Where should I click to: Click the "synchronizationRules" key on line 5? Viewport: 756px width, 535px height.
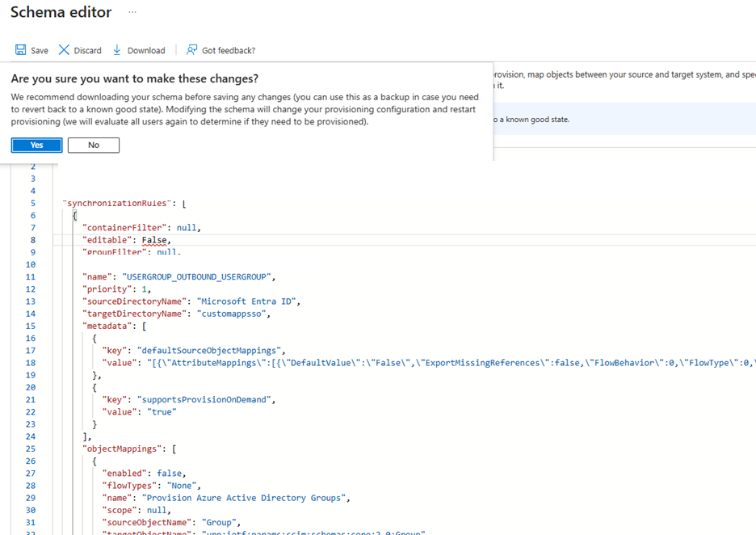click(x=117, y=203)
